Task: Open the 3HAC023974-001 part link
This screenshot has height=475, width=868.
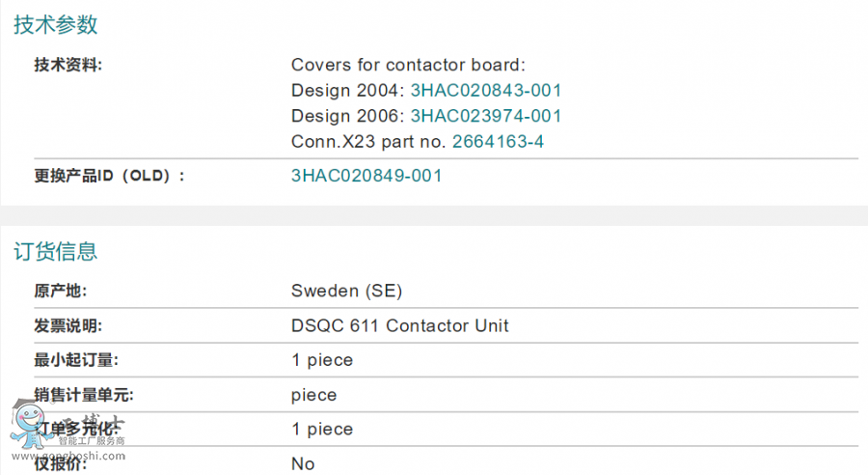Action: coord(486,116)
